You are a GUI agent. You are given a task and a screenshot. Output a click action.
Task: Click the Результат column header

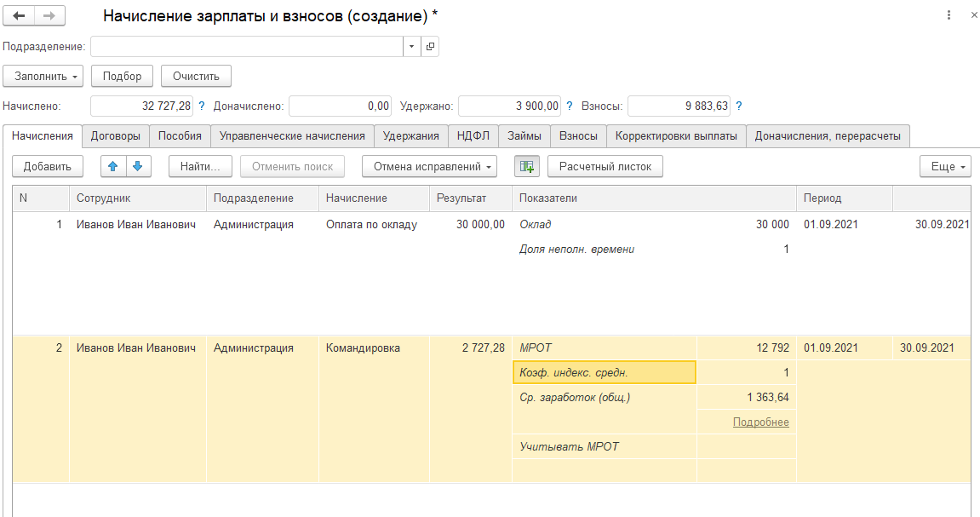coord(470,198)
